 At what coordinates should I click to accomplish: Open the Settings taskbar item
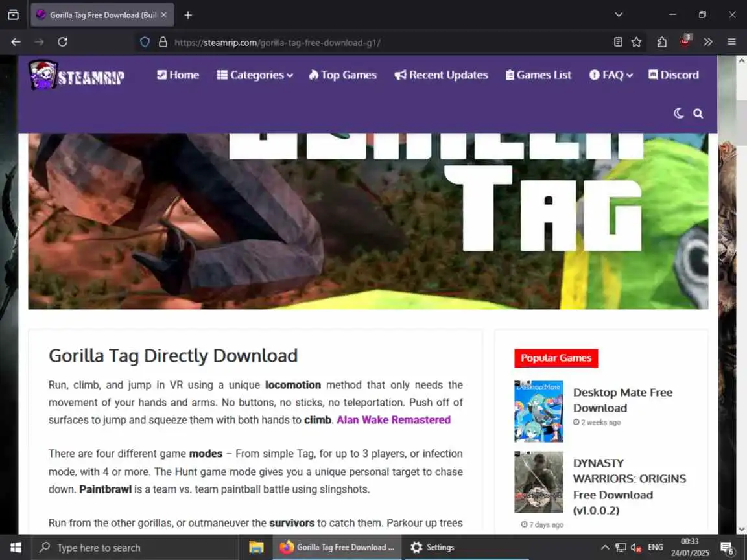(433, 548)
